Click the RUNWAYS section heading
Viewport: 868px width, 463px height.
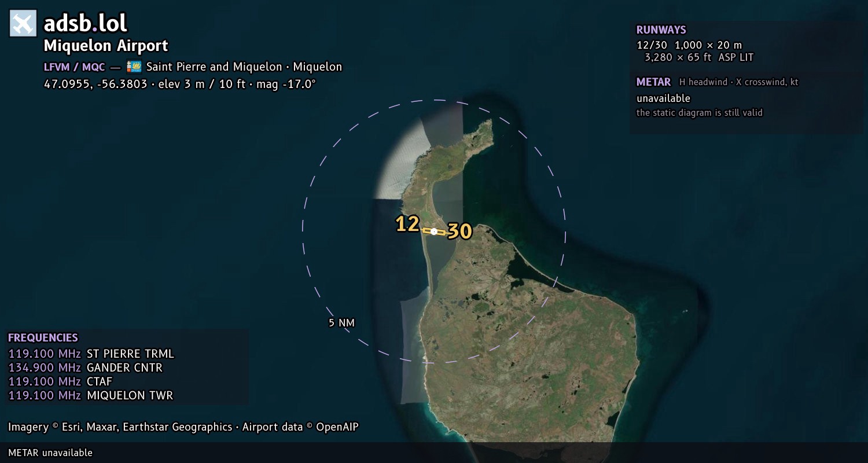pos(661,30)
